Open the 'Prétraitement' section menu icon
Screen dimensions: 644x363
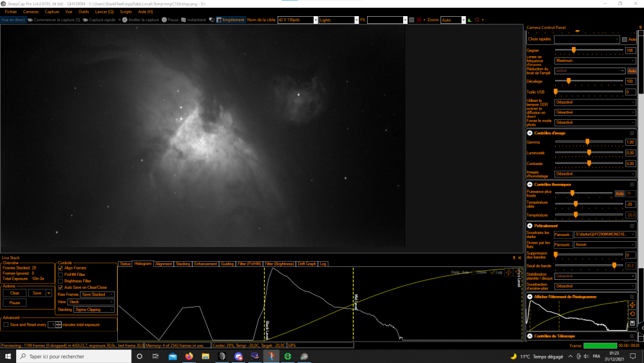pos(632,226)
